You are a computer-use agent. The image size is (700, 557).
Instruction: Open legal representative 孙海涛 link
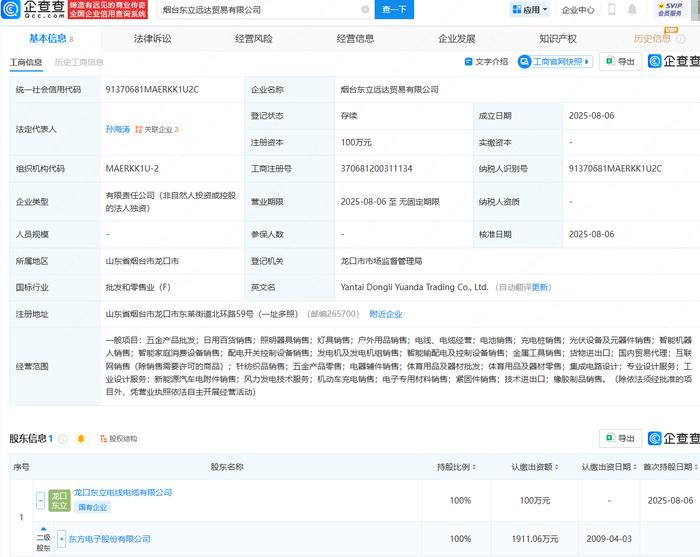(x=118, y=129)
